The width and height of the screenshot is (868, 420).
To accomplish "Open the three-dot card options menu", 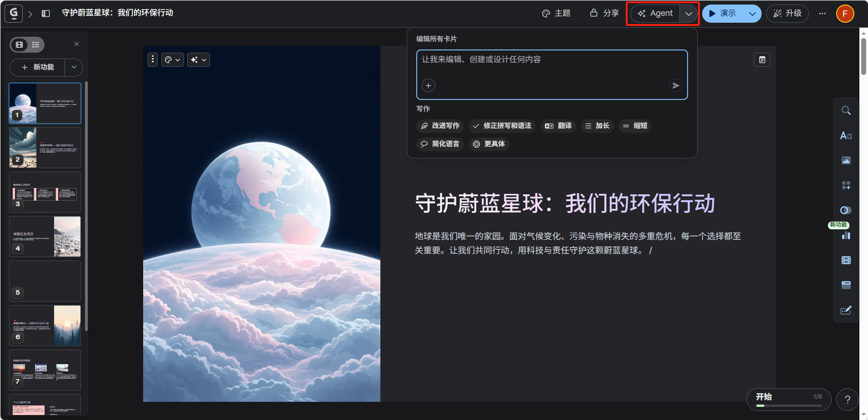I will (153, 59).
